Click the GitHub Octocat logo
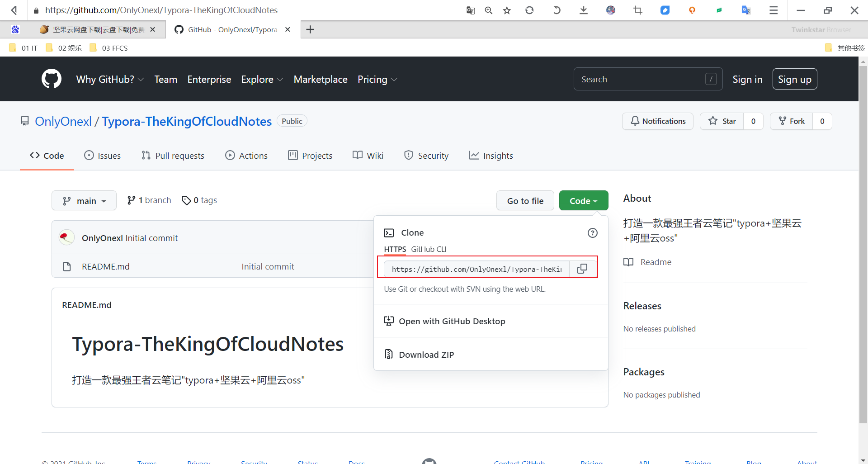 52,79
